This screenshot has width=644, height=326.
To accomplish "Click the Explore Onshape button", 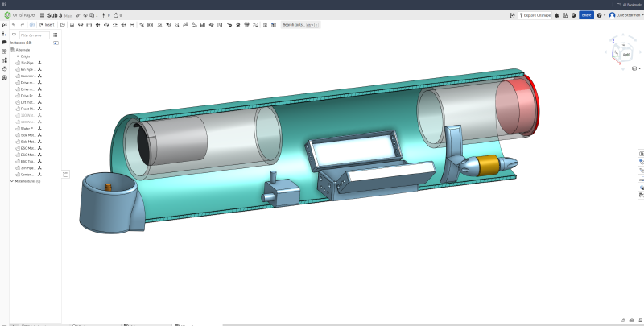I will (x=535, y=15).
